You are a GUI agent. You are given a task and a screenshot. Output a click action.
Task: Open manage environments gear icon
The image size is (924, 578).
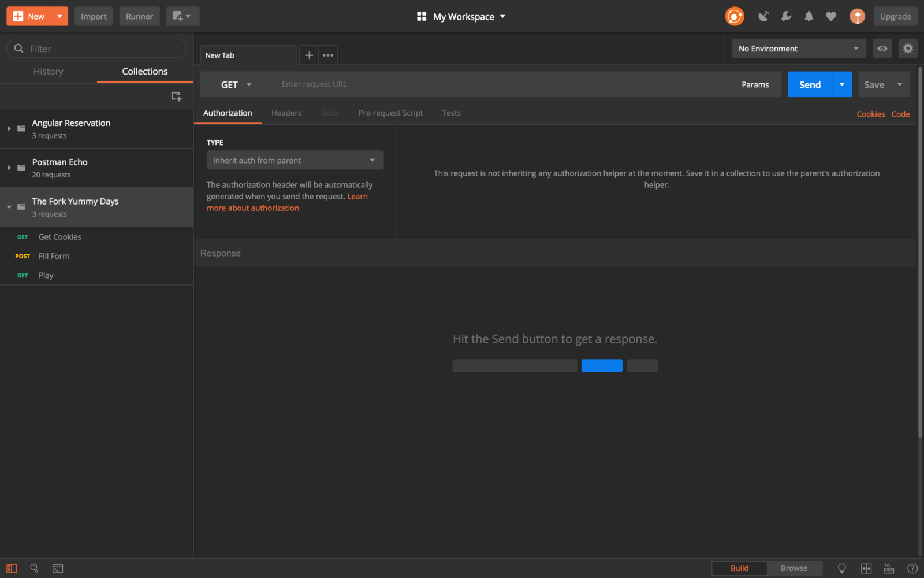point(908,49)
